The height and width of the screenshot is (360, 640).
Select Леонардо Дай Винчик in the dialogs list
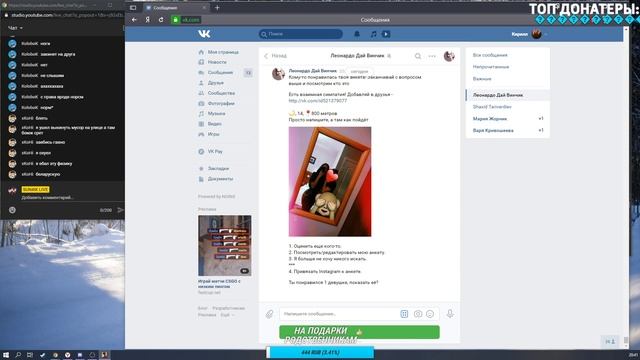507,95
